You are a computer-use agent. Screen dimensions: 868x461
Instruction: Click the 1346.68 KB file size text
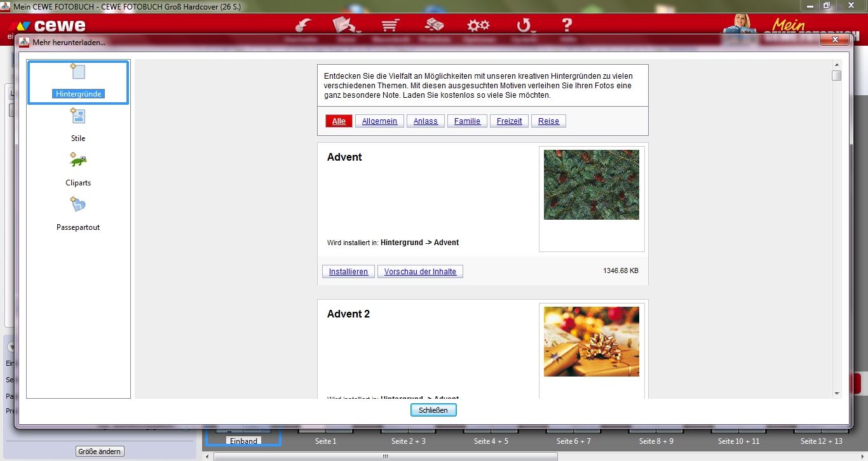(621, 271)
